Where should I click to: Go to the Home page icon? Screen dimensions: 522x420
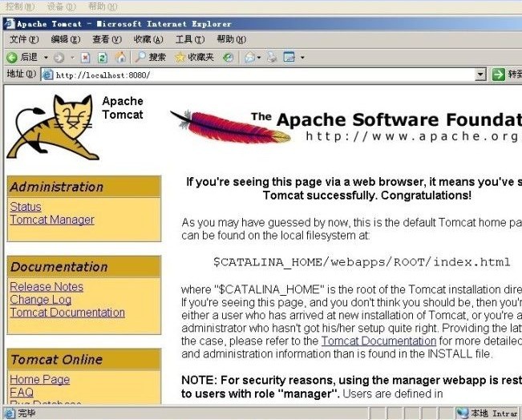point(120,57)
